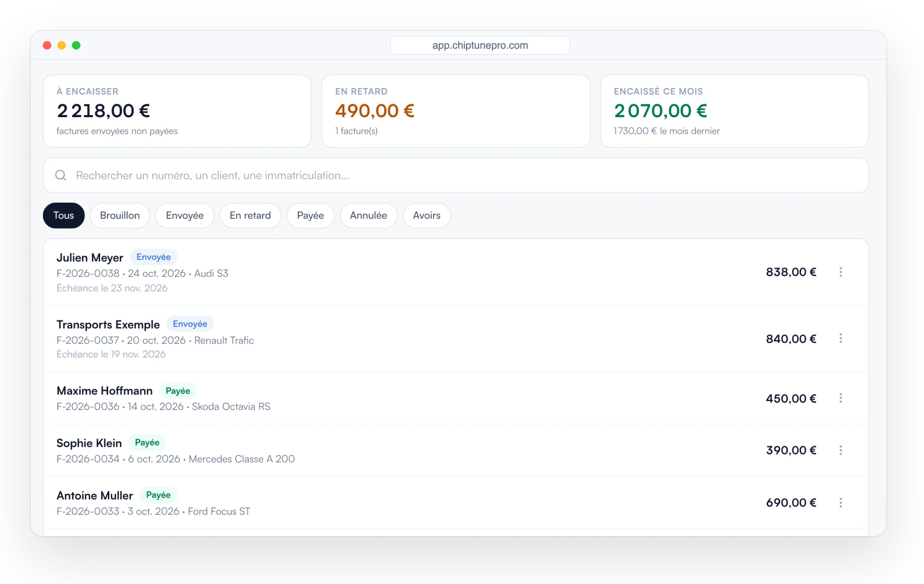Click the green window maximize button
The height and width of the screenshot is (584, 924).
point(76,45)
